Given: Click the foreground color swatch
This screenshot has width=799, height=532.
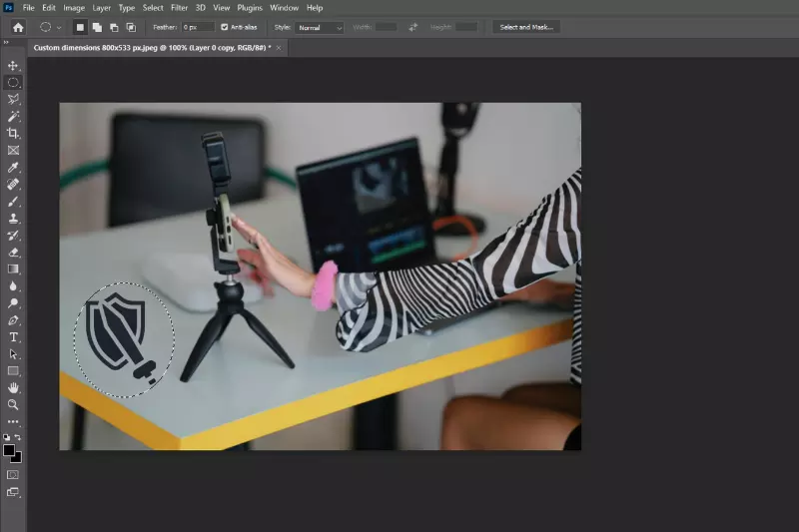Looking at the screenshot, I should tap(9, 450).
